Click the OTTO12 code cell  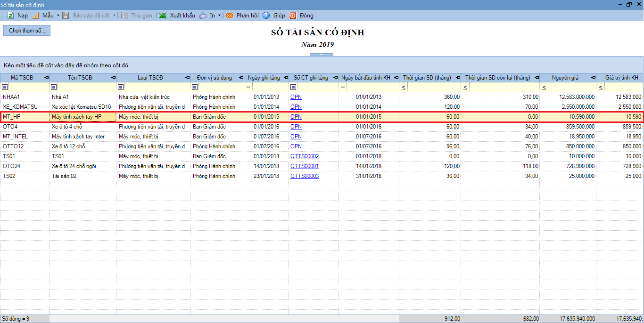(x=25, y=146)
